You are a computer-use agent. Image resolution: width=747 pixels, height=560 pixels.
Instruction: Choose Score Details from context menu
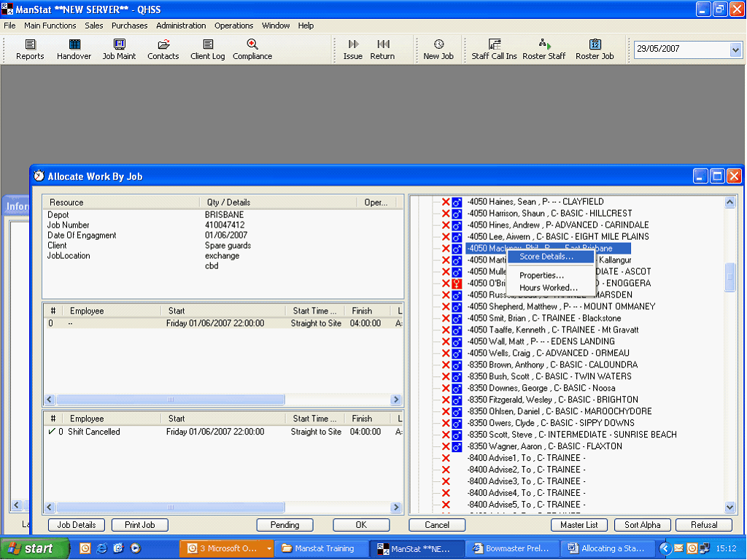click(546, 257)
